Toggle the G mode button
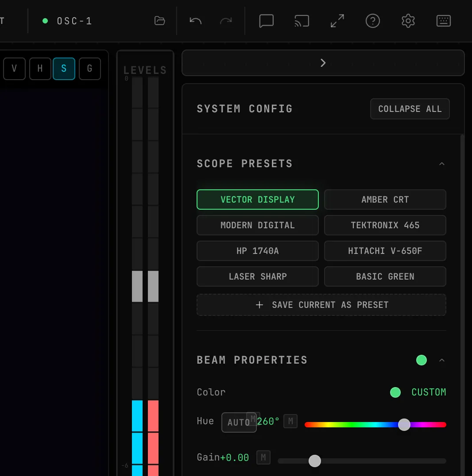This screenshot has height=476, width=472. [89, 69]
